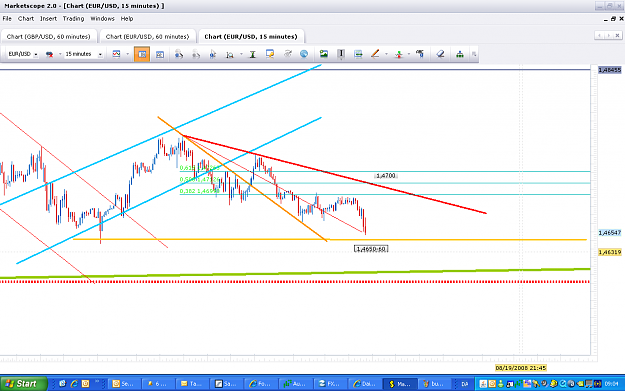This screenshot has height=391, width=625.
Task: Select the pencil line drawing tool
Action: (x=375, y=54)
